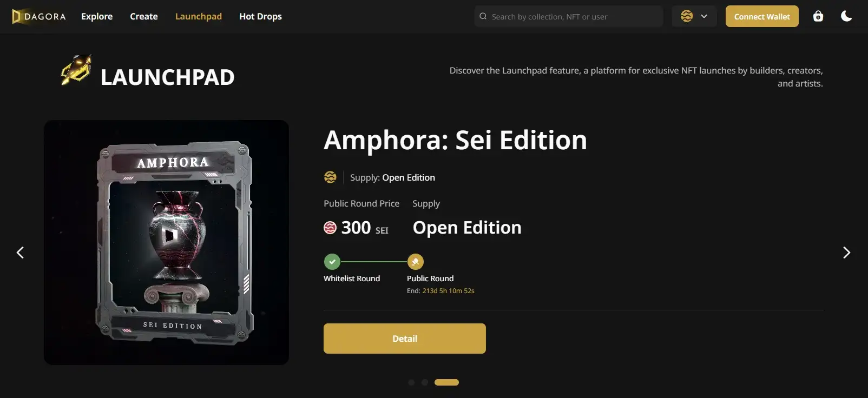Select the first carousel dot
The image size is (868, 398).
pos(411,382)
